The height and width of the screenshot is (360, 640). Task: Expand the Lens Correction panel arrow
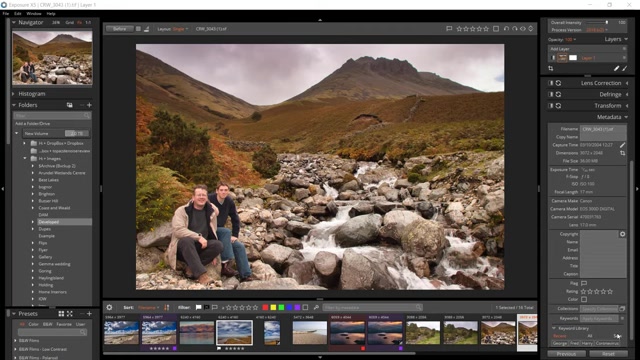click(627, 83)
